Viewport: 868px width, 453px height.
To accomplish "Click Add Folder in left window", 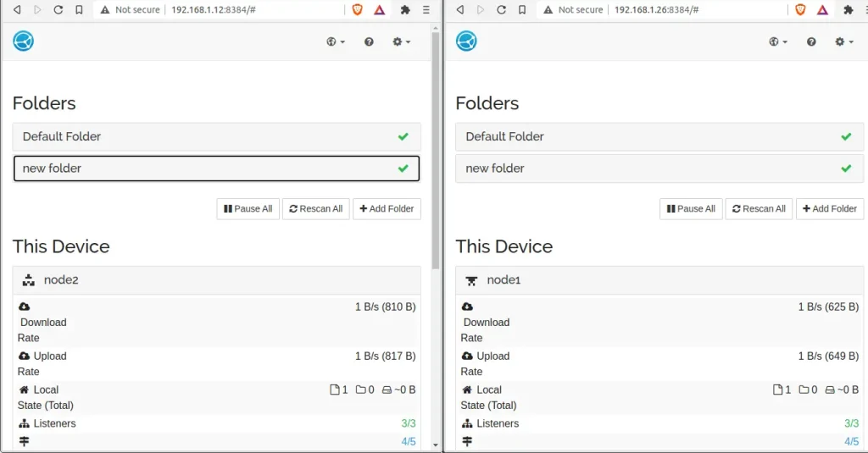I will point(387,208).
